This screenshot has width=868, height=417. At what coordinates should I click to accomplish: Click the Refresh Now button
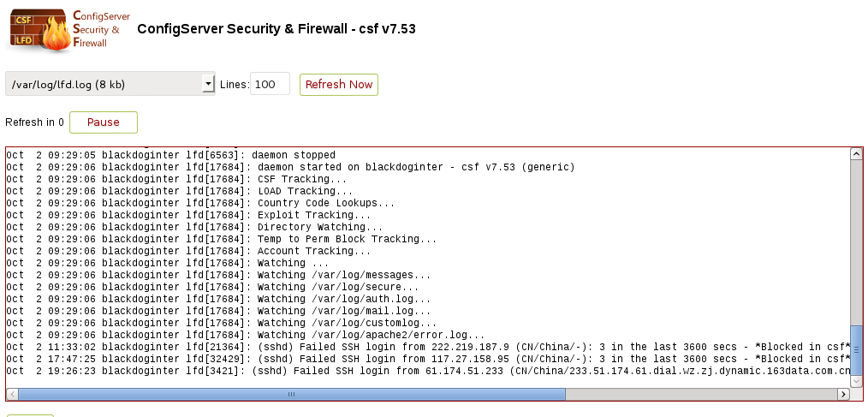(x=339, y=84)
